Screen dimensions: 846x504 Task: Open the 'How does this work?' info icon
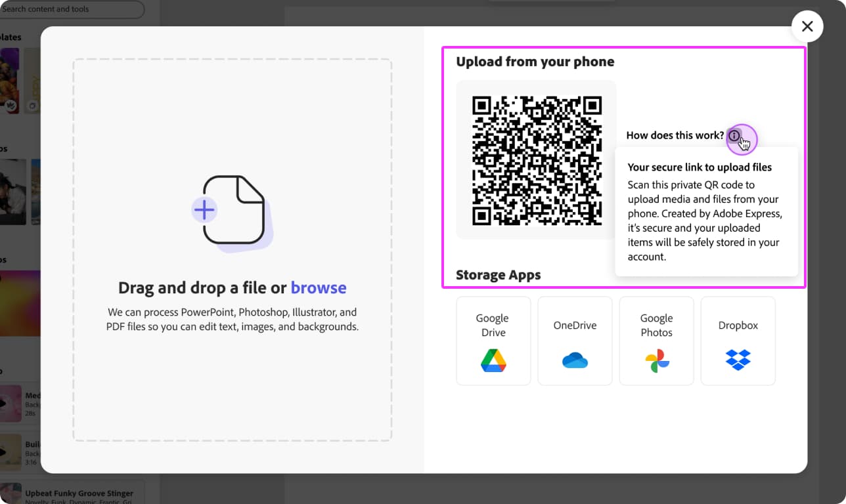pos(734,136)
